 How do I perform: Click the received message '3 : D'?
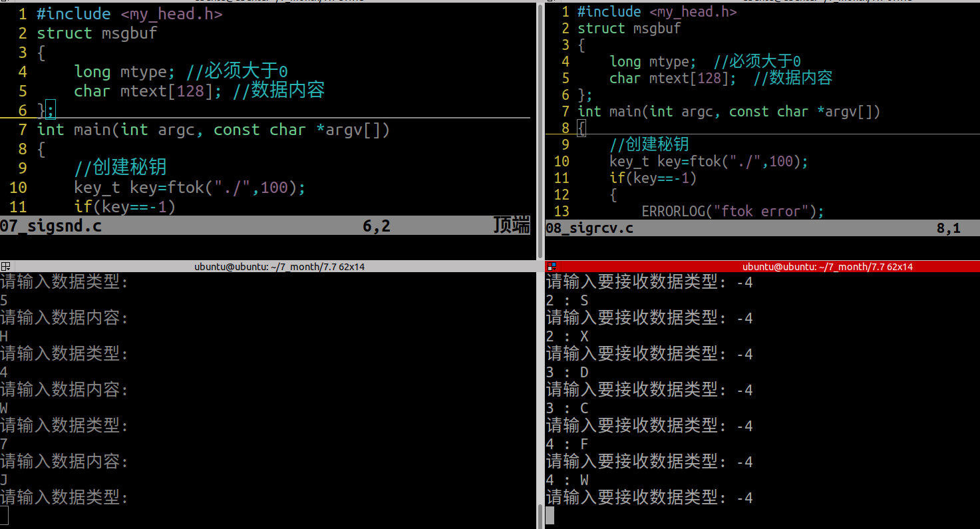568,372
